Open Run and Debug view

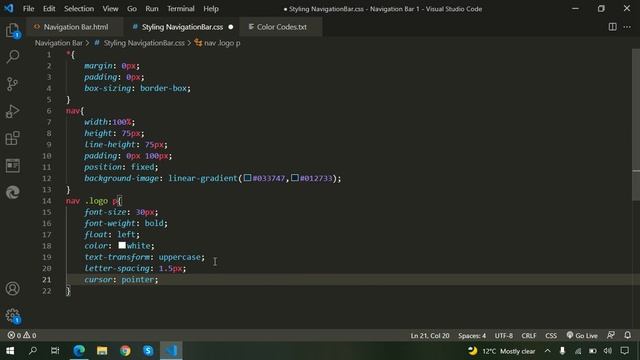(x=13, y=111)
